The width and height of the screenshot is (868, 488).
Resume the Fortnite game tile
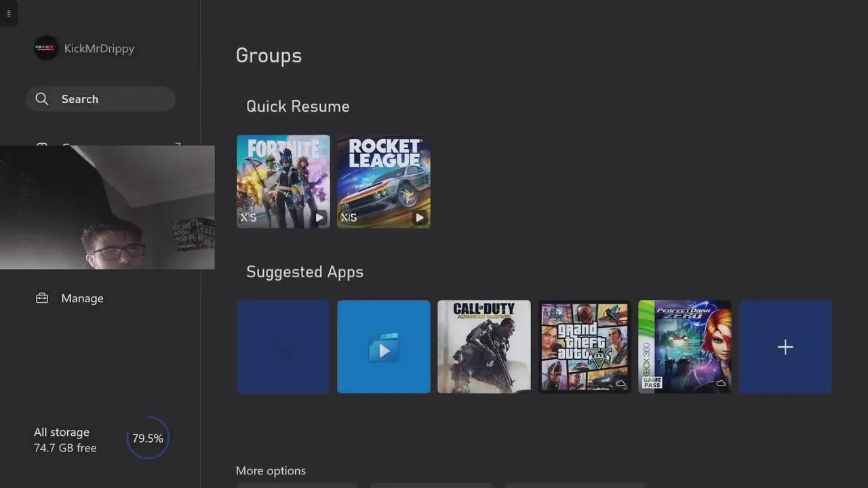click(283, 181)
